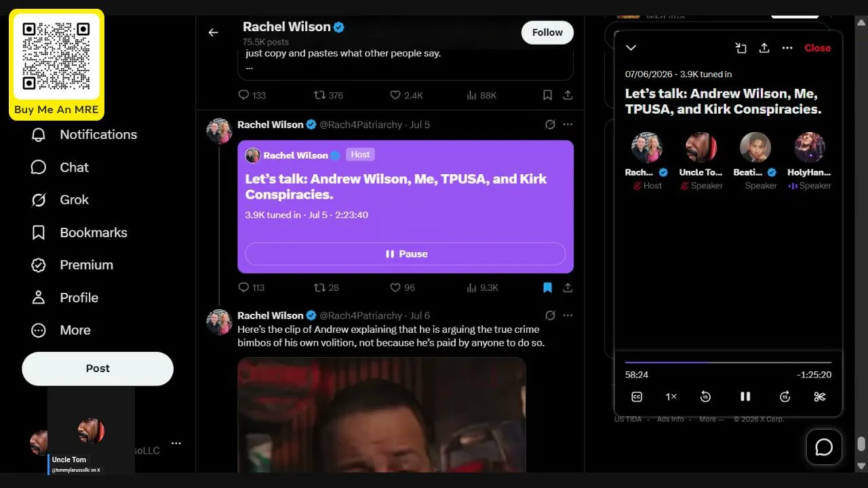Open Grok from the left sidebar
This screenshot has width=868, height=488.
click(x=60, y=200)
